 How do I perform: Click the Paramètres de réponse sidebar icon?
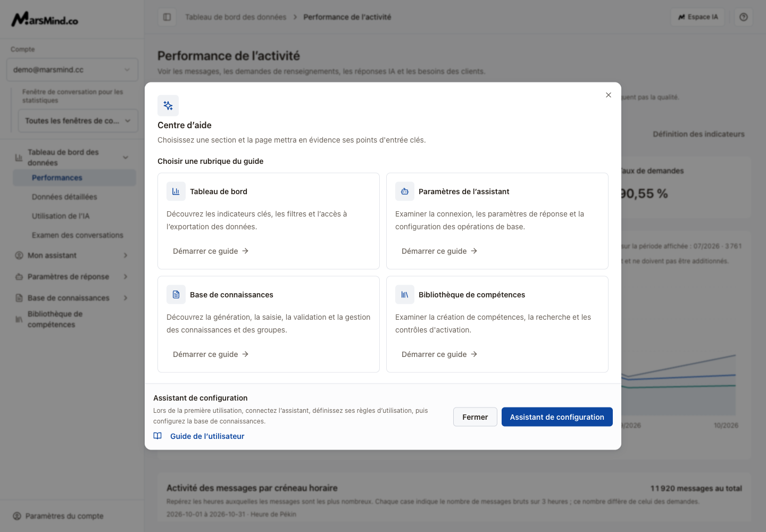[x=19, y=277]
